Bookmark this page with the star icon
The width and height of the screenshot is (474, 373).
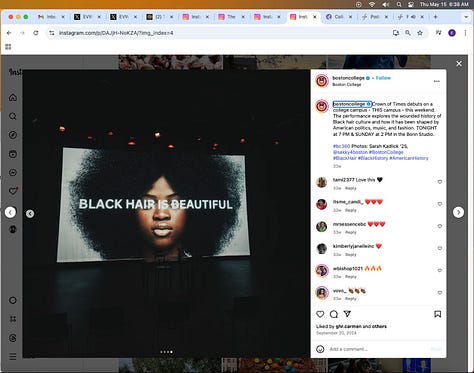click(x=420, y=33)
